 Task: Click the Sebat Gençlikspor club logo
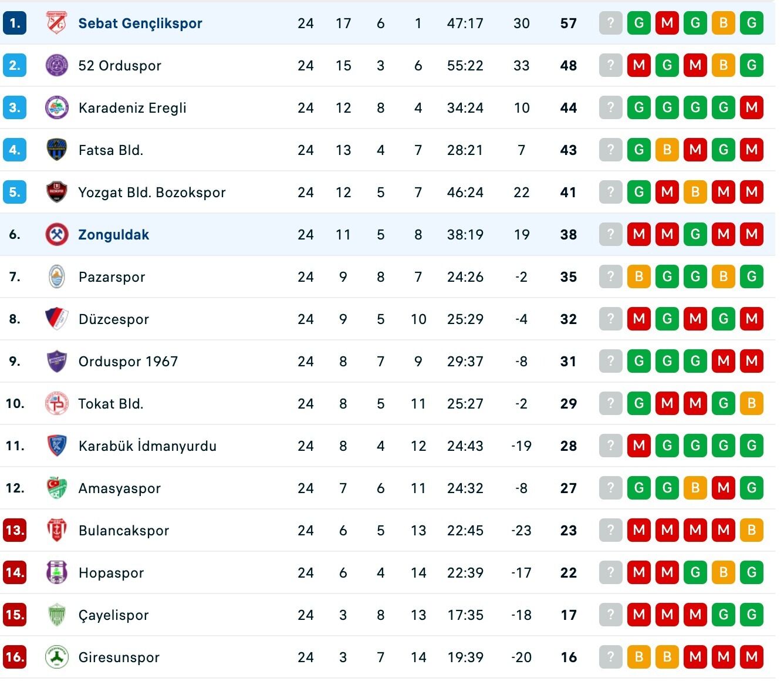coord(57,23)
